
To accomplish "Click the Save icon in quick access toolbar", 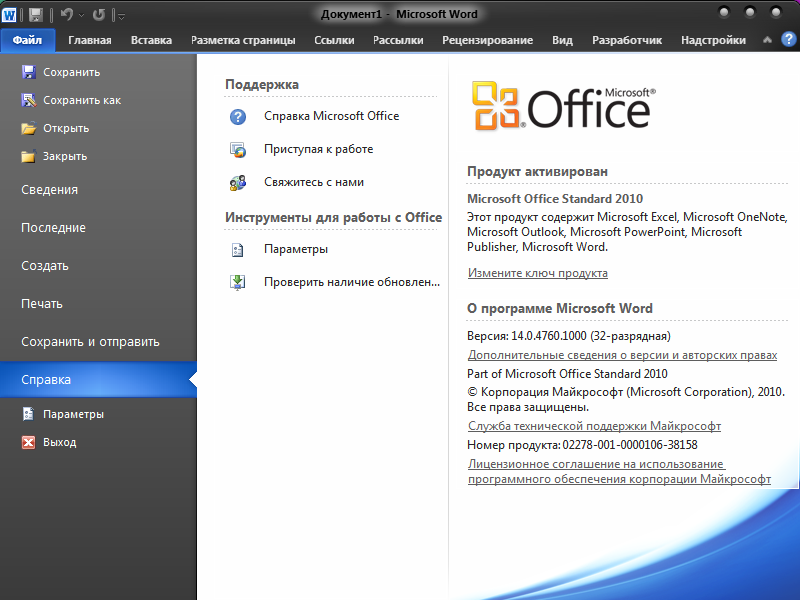I will [36, 15].
